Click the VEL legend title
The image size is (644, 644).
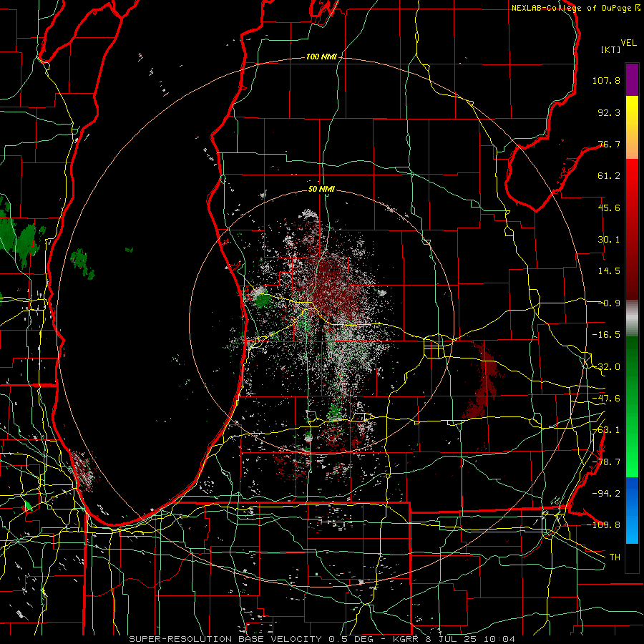tap(628, 43)
